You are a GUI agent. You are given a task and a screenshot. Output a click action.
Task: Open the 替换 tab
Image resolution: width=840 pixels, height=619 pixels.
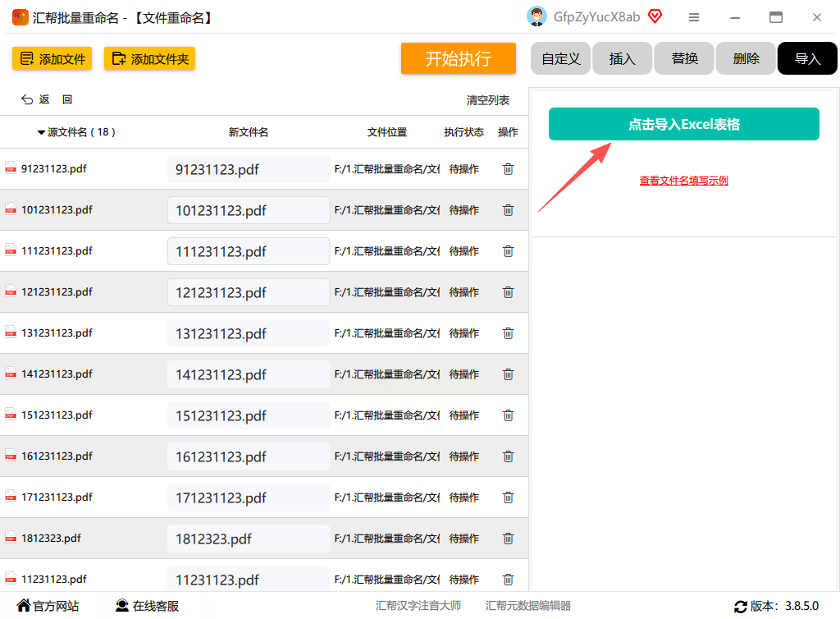pos(684,59)
